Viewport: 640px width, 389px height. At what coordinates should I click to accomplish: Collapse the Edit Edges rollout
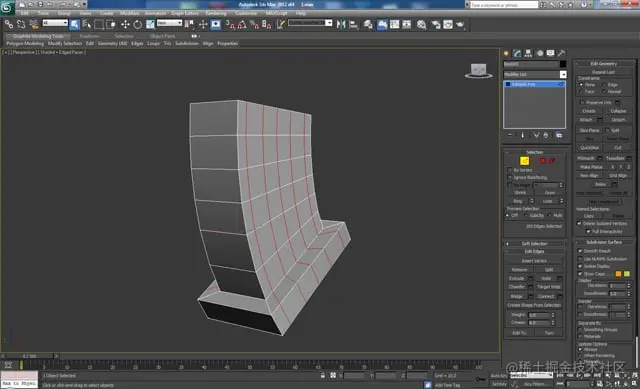(x=534, y=251)
